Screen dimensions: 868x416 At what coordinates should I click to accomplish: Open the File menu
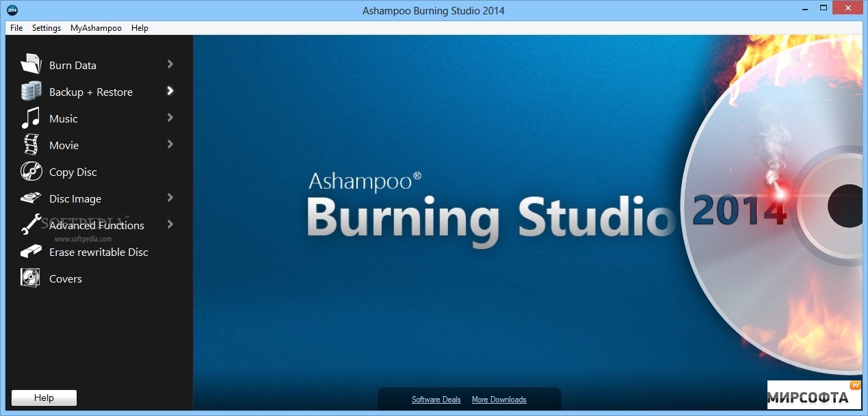click(x=16, y=28)
